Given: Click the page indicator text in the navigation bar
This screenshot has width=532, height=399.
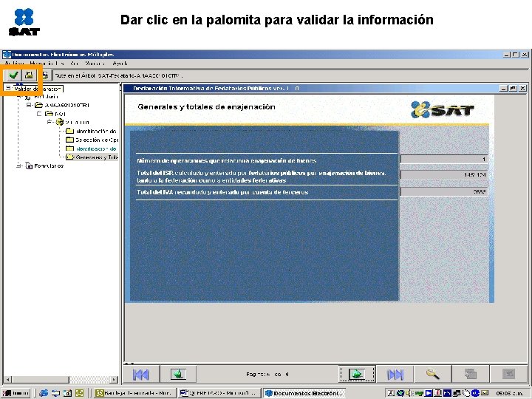Looking at the screenshot, I should click(x=267, y=374).
